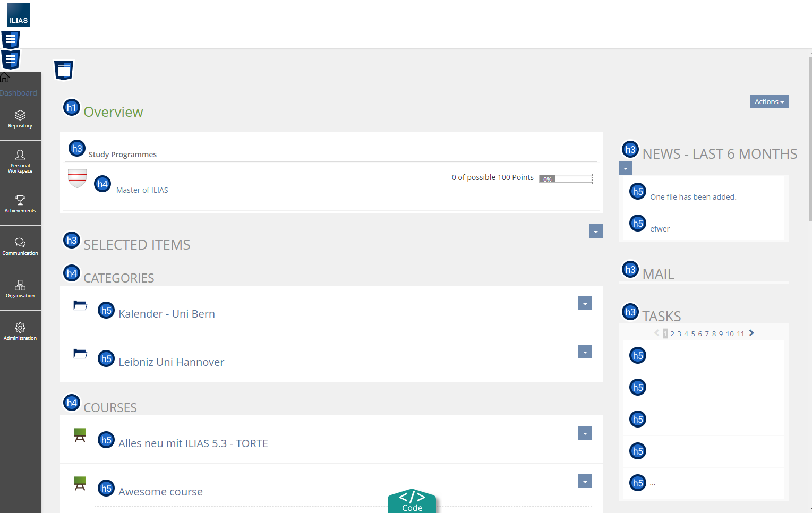Open the Repository sidebar icon
Image resolution: width=812 pixels, height=513 pixels.
tap(20, 119)
